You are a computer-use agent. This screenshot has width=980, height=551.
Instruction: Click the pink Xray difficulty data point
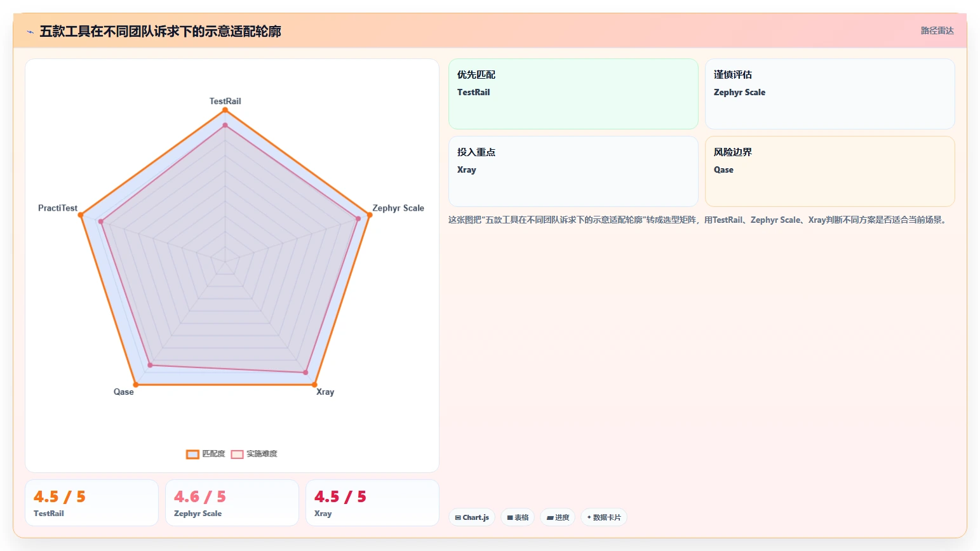(x=305, y=373)
